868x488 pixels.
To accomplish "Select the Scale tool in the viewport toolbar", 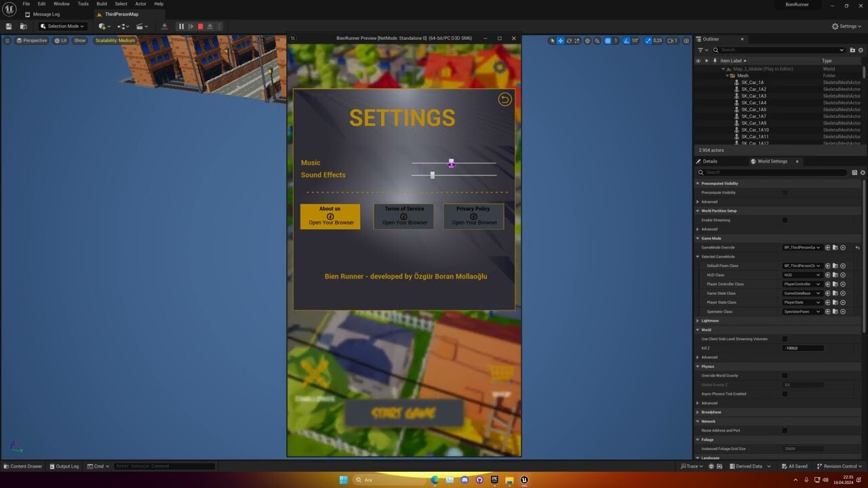I will pyautogui.click(x=577, y=41).
